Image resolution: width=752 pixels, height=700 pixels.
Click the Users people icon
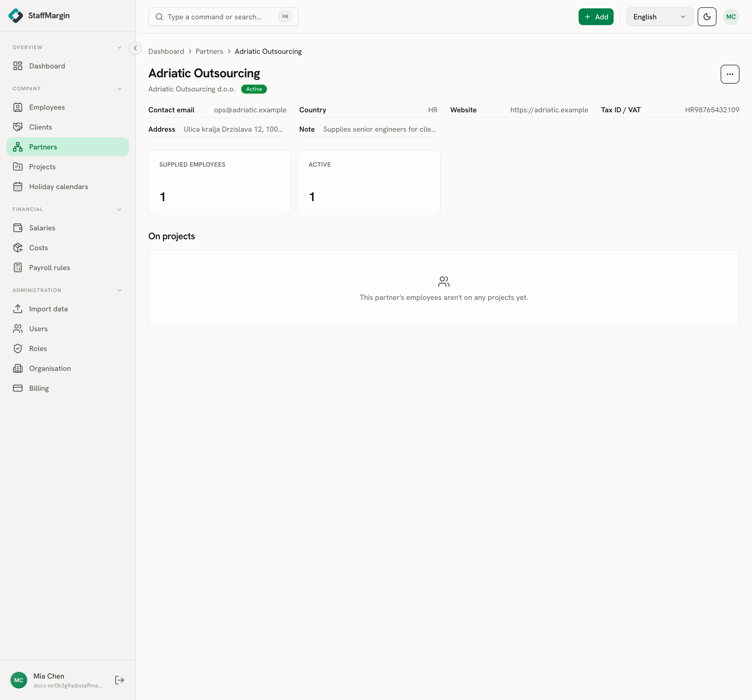click(18, 329)
